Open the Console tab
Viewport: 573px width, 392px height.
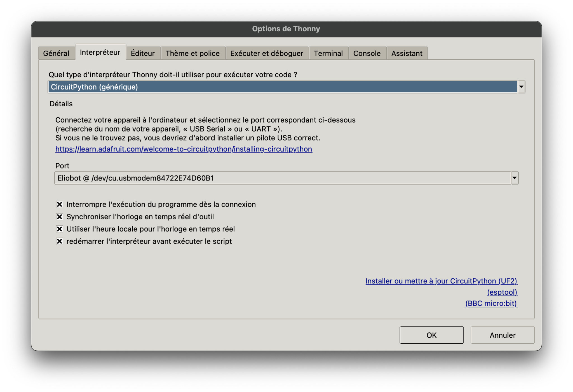(367, 53)
